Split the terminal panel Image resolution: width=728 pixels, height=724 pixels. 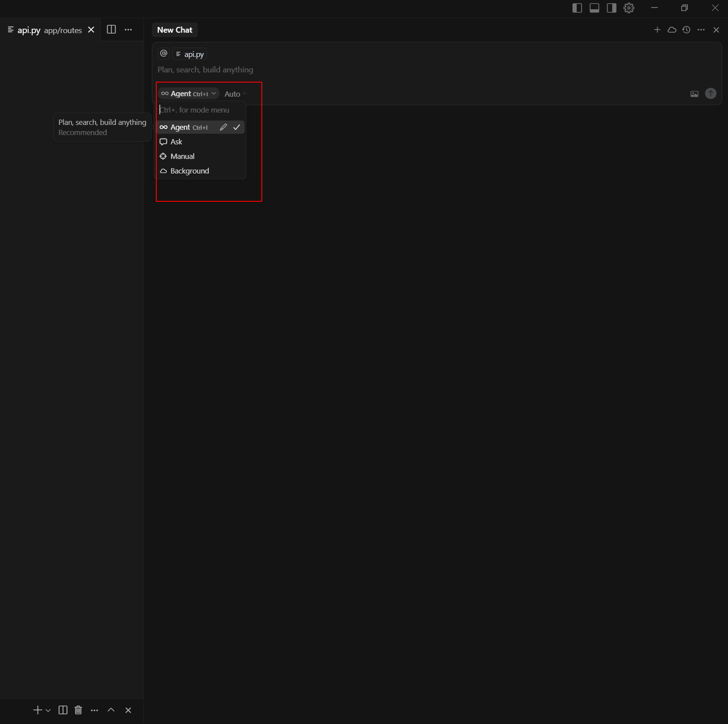63,710
